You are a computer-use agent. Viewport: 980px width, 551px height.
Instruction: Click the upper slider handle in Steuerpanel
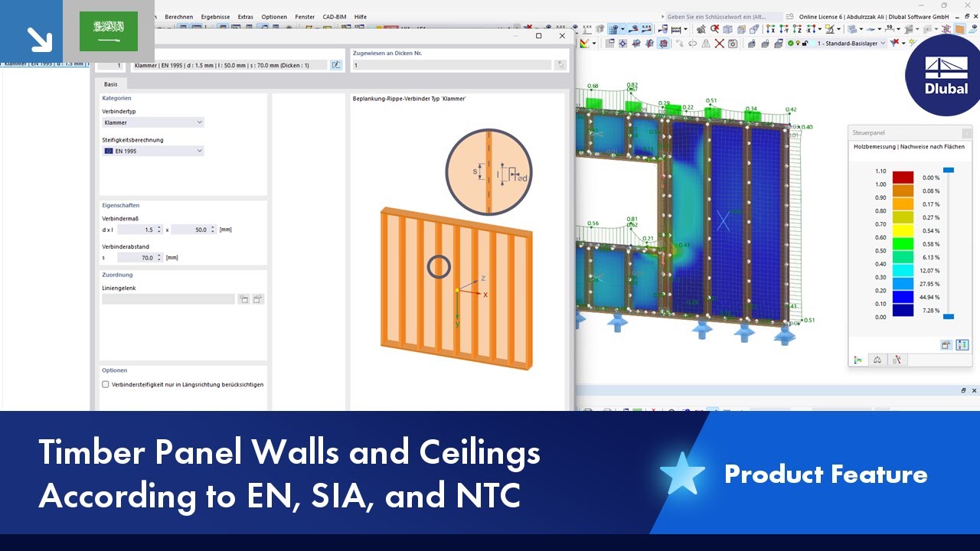(949, 170)
